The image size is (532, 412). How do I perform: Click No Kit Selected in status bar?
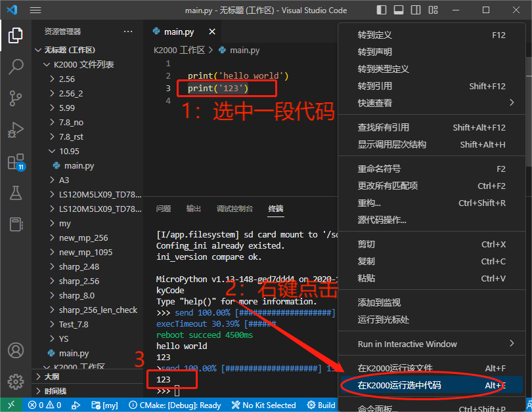tap(263, 405)
